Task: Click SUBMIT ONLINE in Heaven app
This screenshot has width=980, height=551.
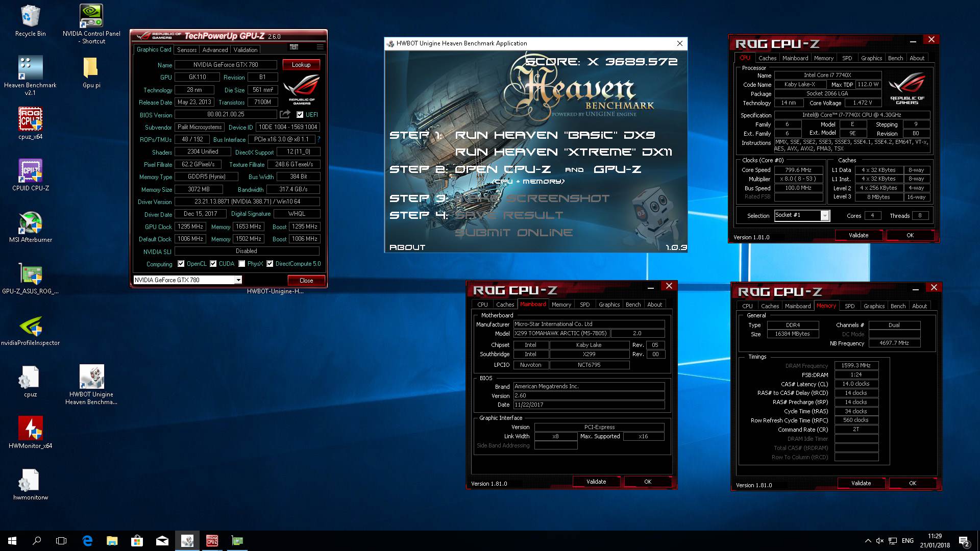Action: tap(514, 233)
